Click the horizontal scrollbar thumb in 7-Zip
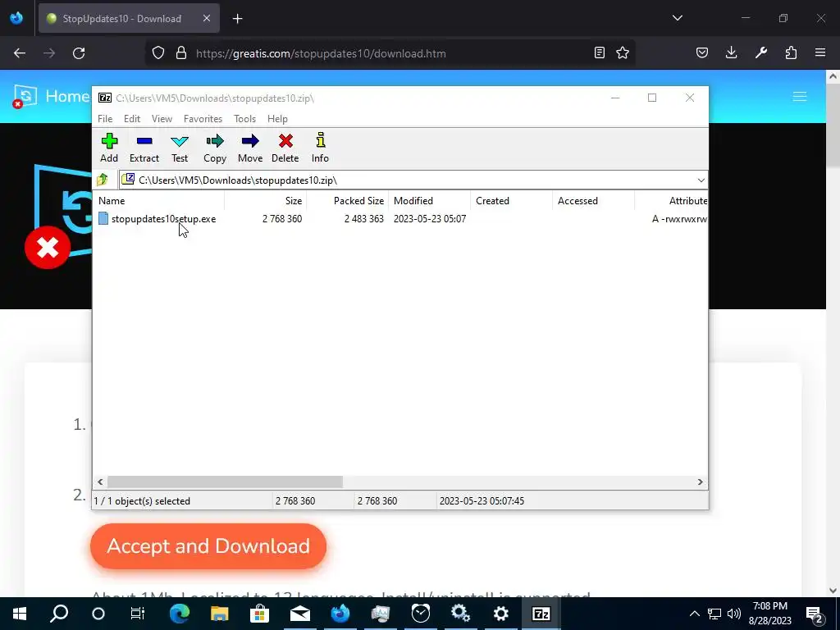Viewport: 840px width, 630px height. point(225,482)
